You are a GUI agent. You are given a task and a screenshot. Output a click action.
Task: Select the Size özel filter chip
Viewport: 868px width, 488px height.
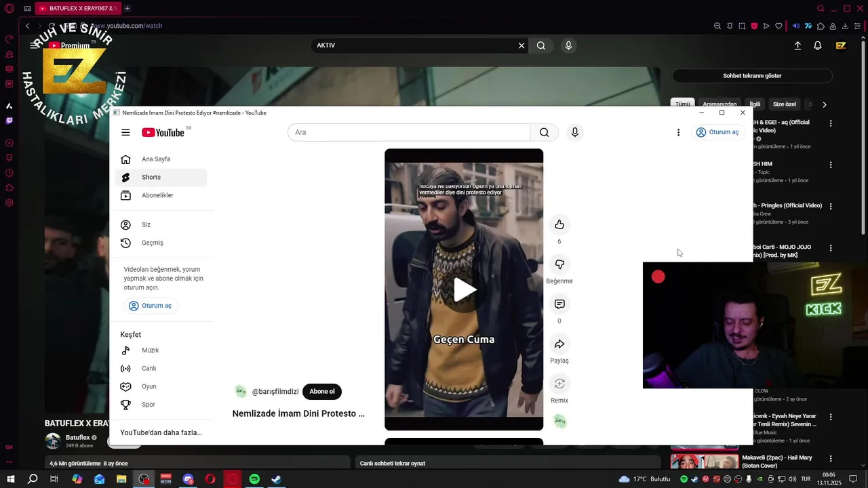point(785,104)
